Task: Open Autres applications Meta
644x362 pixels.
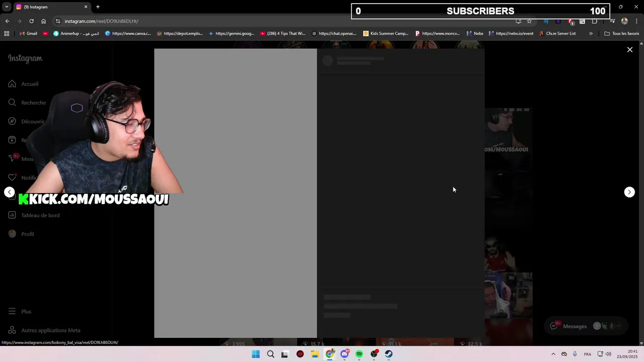Action: tap(51, 330)
